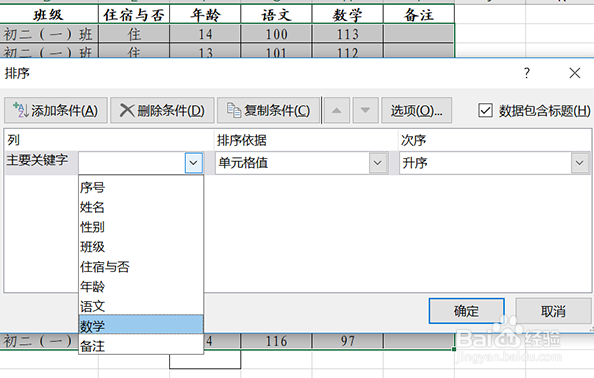This screenshot has width=594, height=378.
Task: Click the cell with value 113
Action: (347, 34)
